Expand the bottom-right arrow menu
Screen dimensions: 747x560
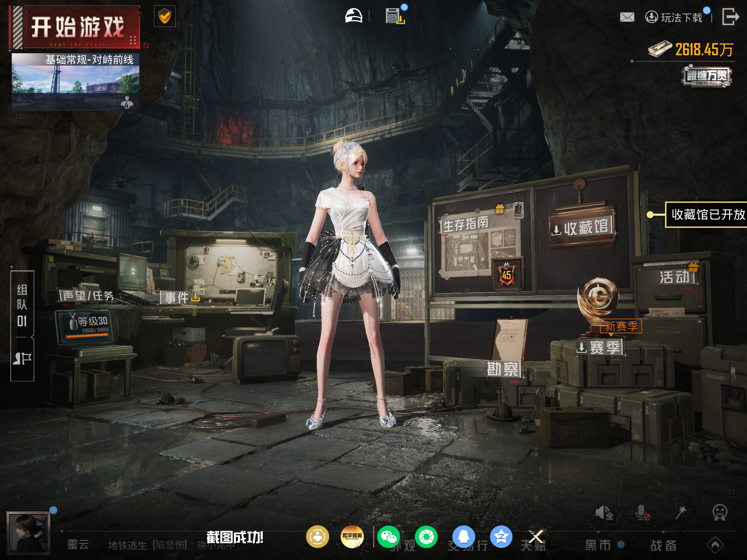pos(715,545)
